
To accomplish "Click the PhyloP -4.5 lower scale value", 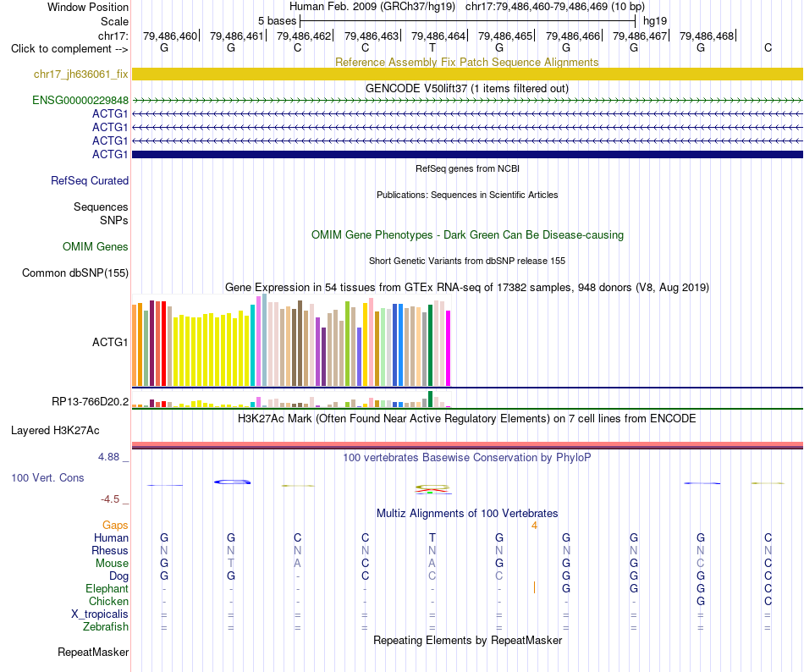I will coord(110,499).
